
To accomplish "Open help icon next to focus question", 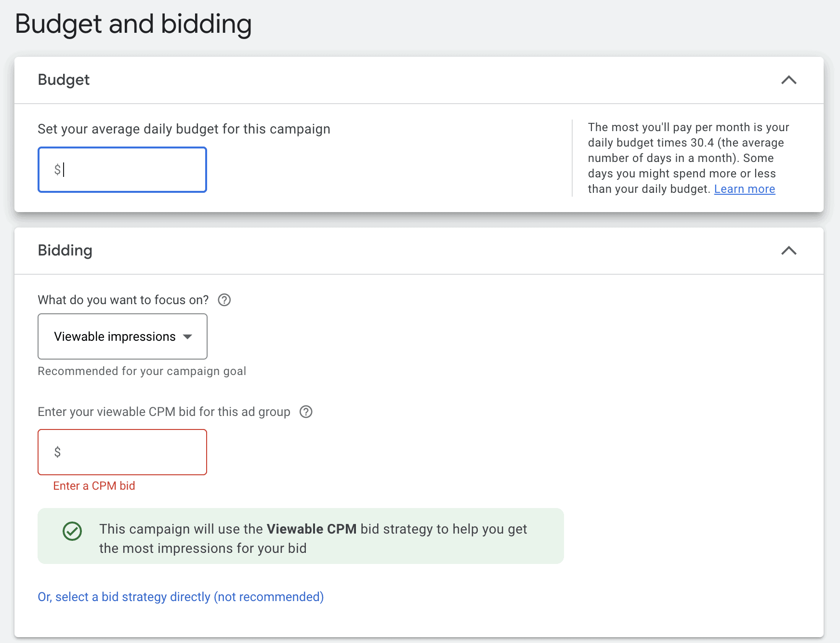I will coord(224,300).
